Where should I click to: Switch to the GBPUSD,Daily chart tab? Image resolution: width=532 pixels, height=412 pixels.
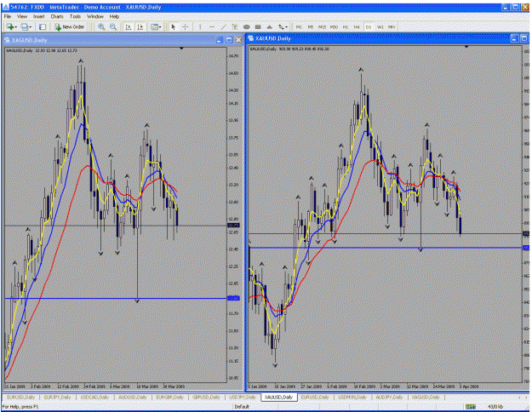[207, 397]
